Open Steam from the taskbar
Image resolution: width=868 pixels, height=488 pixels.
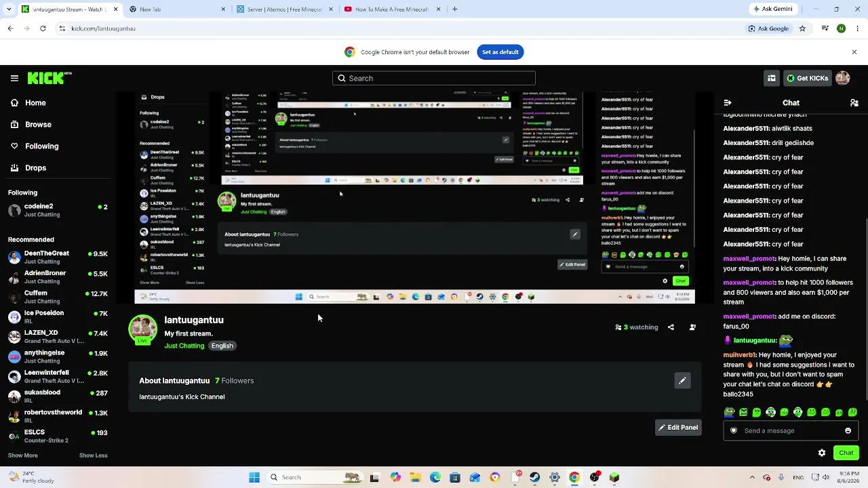535,477
